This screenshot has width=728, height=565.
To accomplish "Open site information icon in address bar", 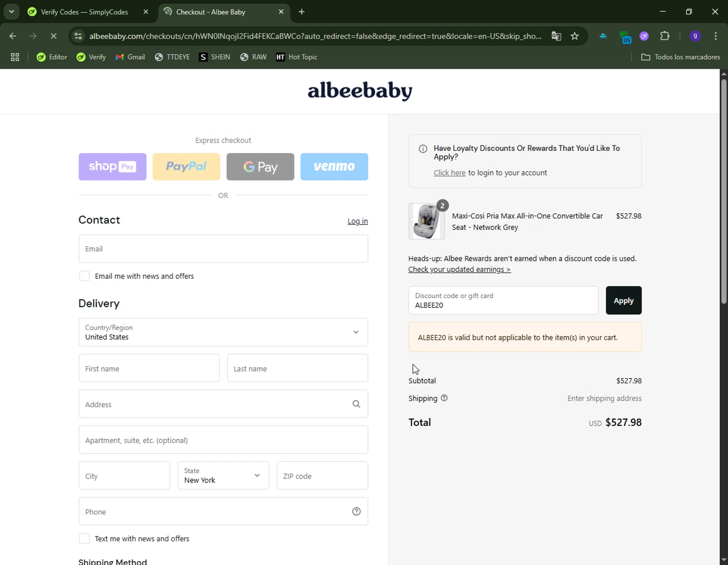I will point(78,36).
